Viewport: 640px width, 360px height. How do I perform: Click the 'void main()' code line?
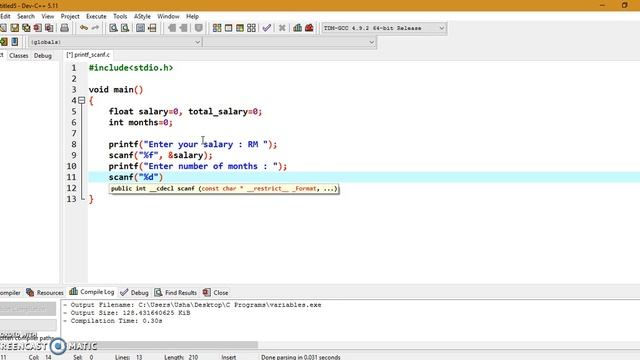[116, 90]
